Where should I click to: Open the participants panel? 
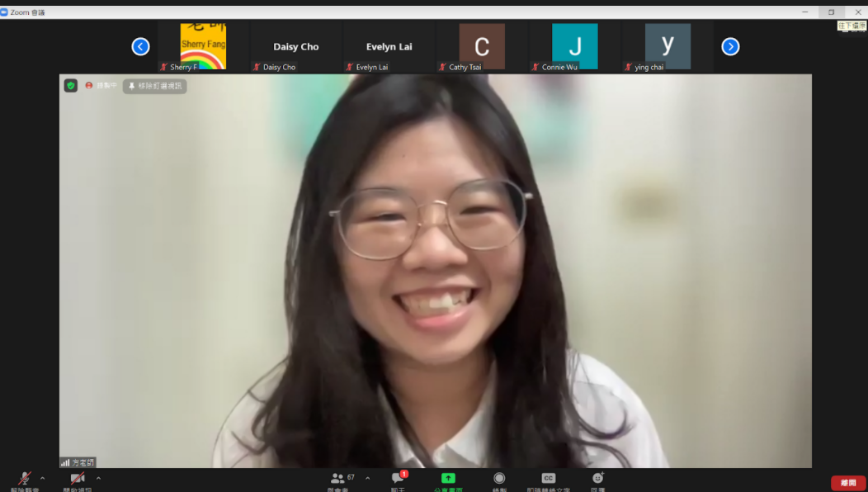[337, 479]
